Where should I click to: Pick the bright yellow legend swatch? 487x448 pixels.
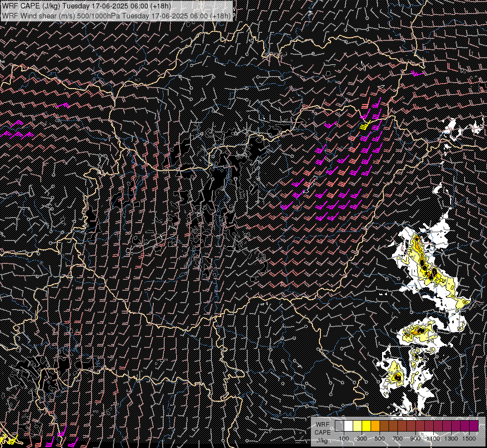366,426
